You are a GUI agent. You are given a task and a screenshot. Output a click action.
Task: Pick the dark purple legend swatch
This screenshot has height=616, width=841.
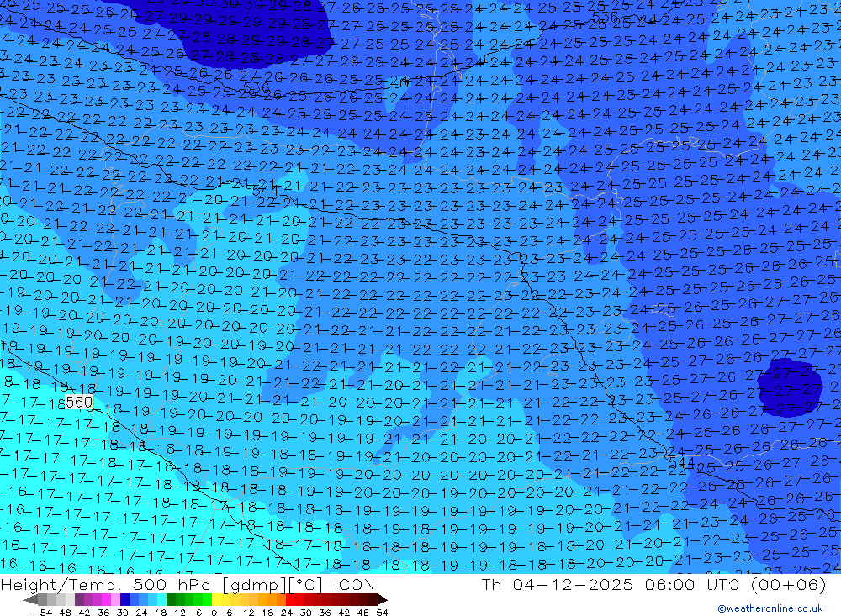coord(79,599)
